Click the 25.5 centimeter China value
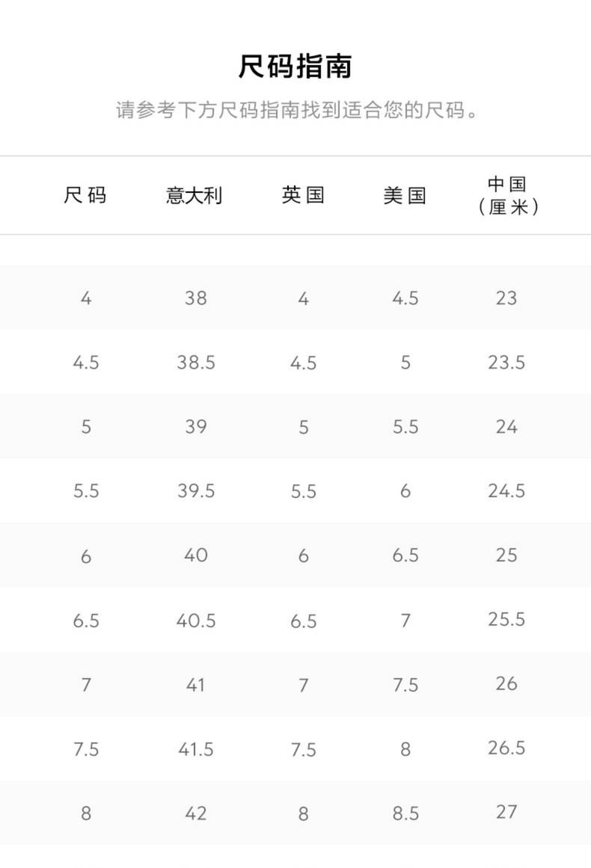Screen dimensions: 591x868 [506, 620]
